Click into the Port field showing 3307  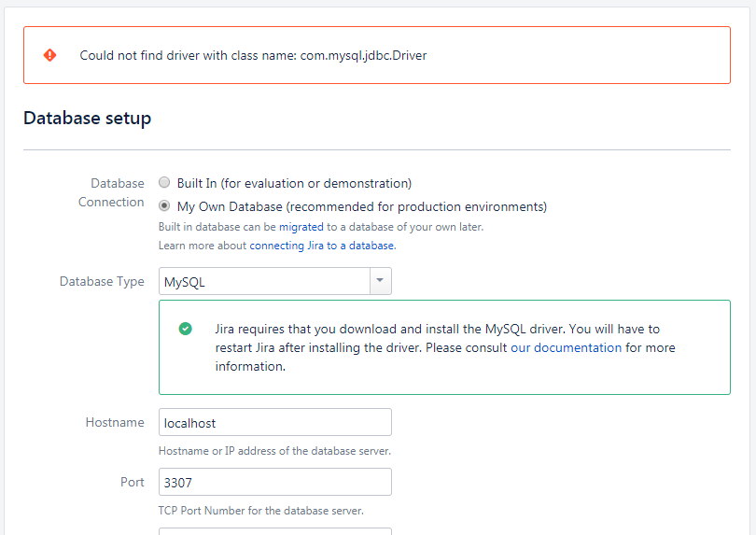[274, 482]
